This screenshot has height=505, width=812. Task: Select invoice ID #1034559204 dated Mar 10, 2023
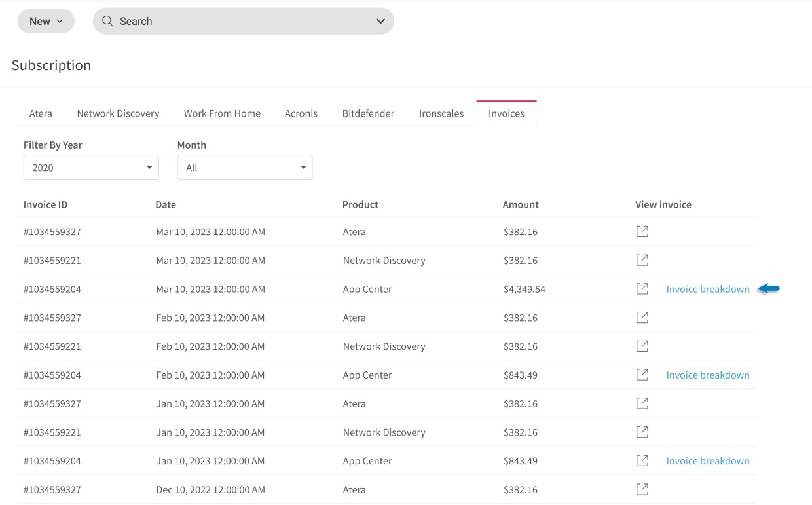[x=52, y=289]
